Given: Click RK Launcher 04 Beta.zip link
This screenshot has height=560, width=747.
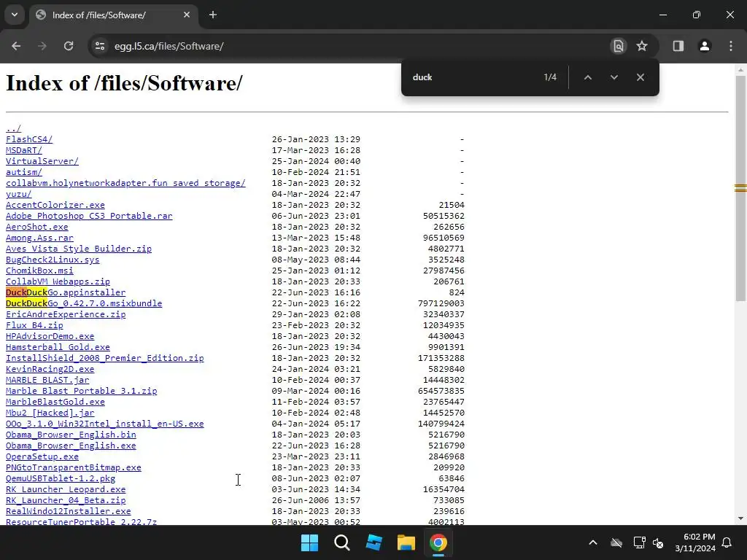Looking at the screenshot, I should coord(66,501).
